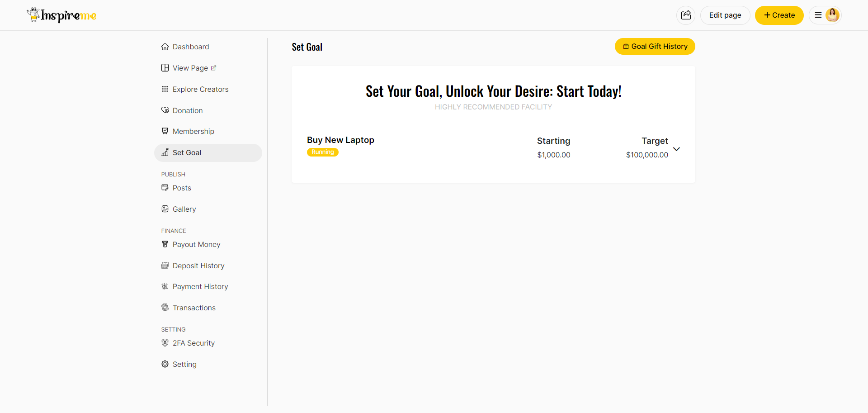Open Explore Creators from sidebar
This screenshot has width=868, height=413.
200,89
